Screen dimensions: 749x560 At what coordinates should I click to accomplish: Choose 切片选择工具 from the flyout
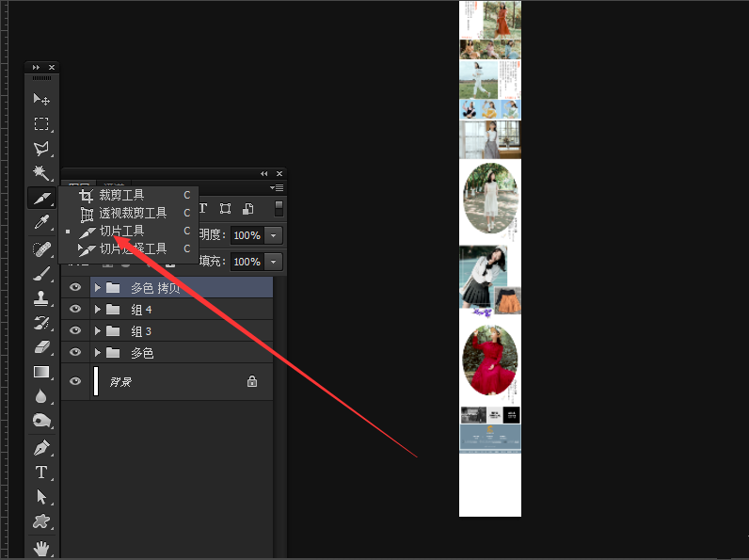128,249
